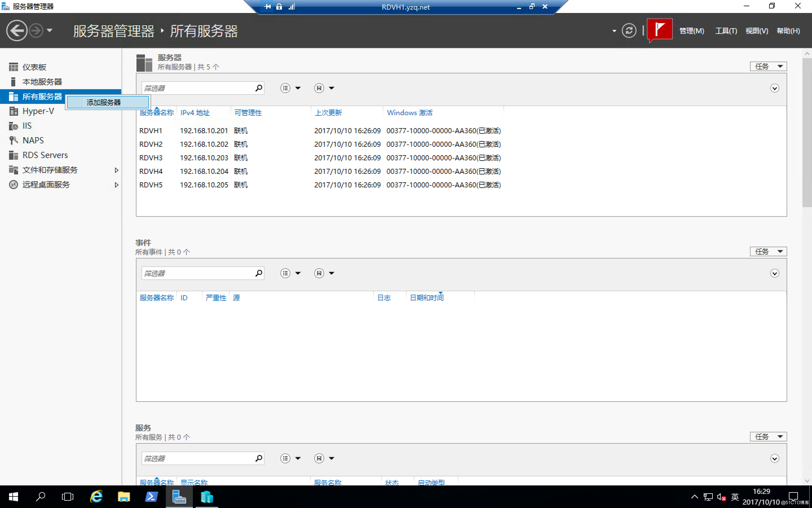
Task: Click the 远程桌面服务 sidebar icon
Action: click(x=14, y=185)
